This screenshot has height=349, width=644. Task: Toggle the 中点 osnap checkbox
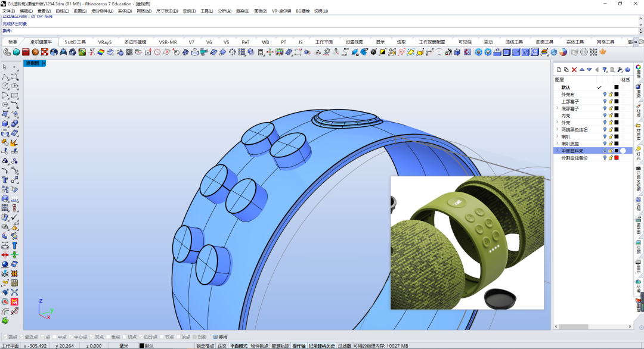[x=55, y=336]
